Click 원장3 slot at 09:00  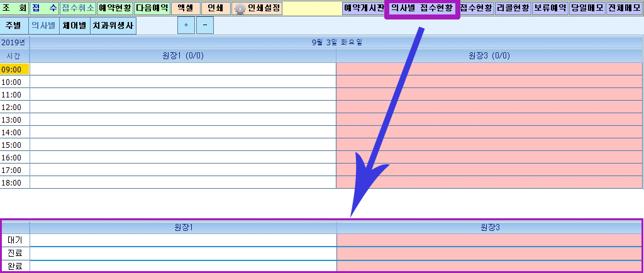(x=489, y=69)
